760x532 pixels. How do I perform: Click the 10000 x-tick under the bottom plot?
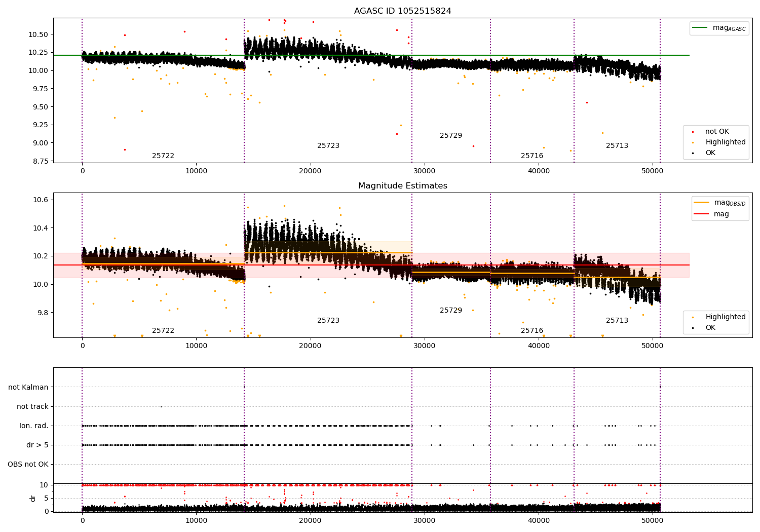[x=197, y=521]
